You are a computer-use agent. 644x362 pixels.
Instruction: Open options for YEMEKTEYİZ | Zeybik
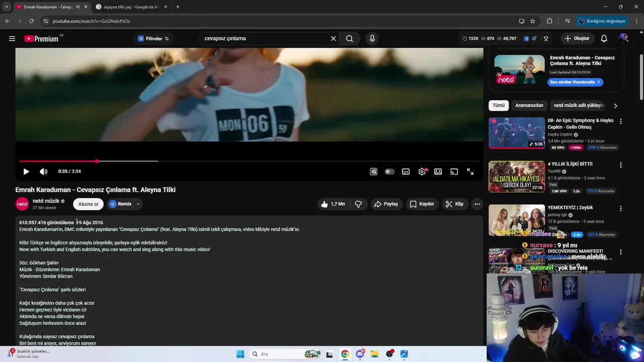621,208
